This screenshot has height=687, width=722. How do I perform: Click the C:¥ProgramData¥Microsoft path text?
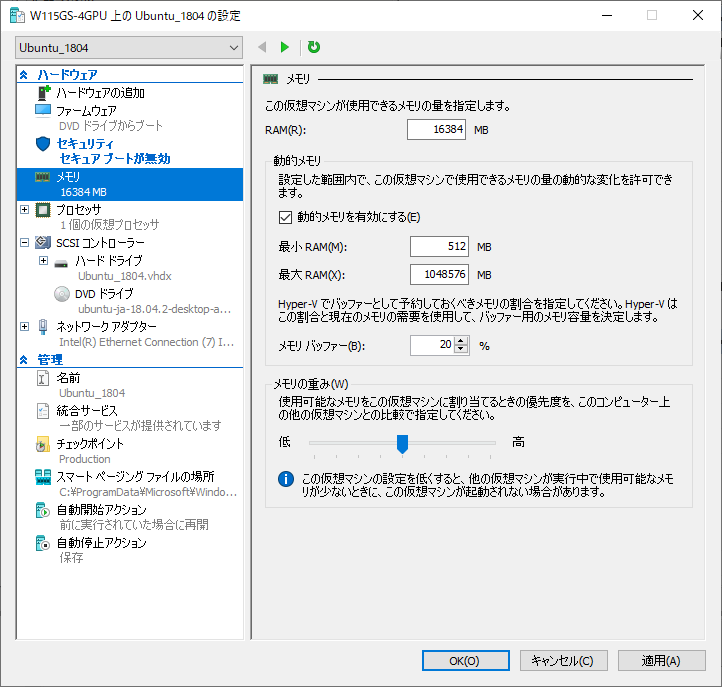[x=148, y=492]
